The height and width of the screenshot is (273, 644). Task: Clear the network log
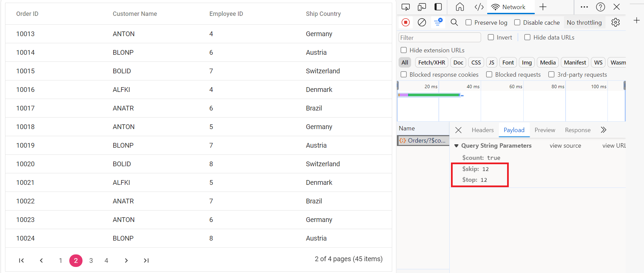click(422, 22)
